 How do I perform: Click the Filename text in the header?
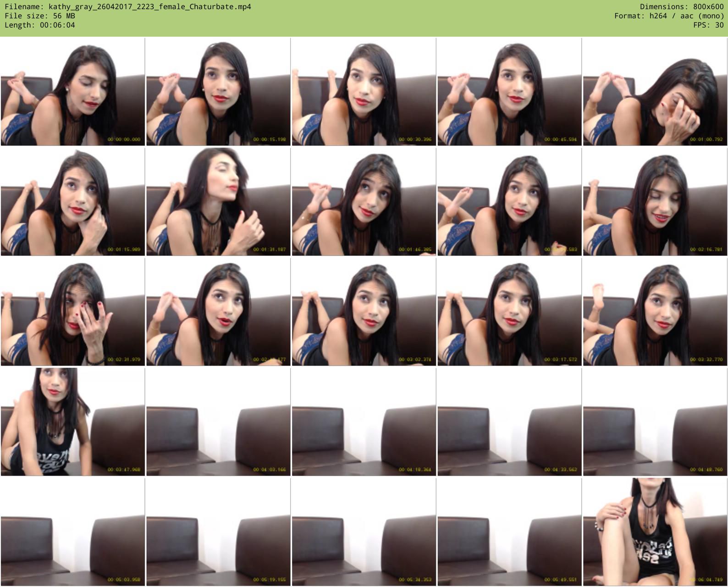(x=128, y=6)
